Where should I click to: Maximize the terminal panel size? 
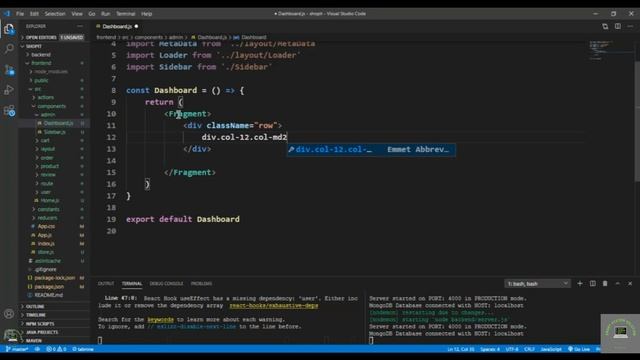click(618, 283)
